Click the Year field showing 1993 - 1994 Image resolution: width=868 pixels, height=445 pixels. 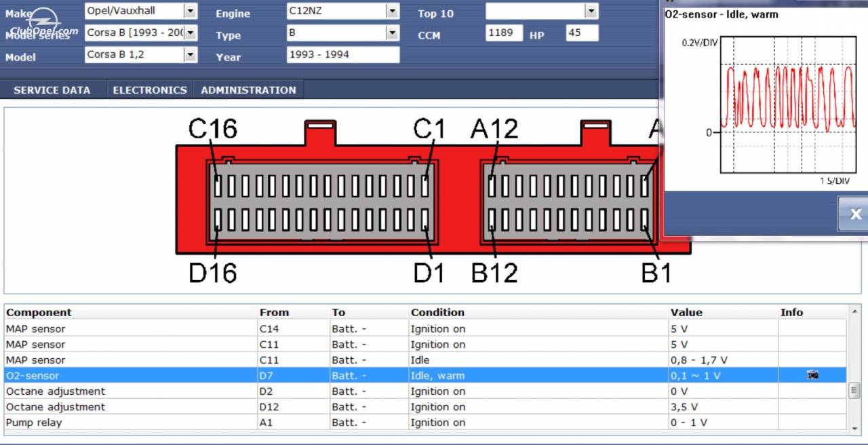coord(343,54)
